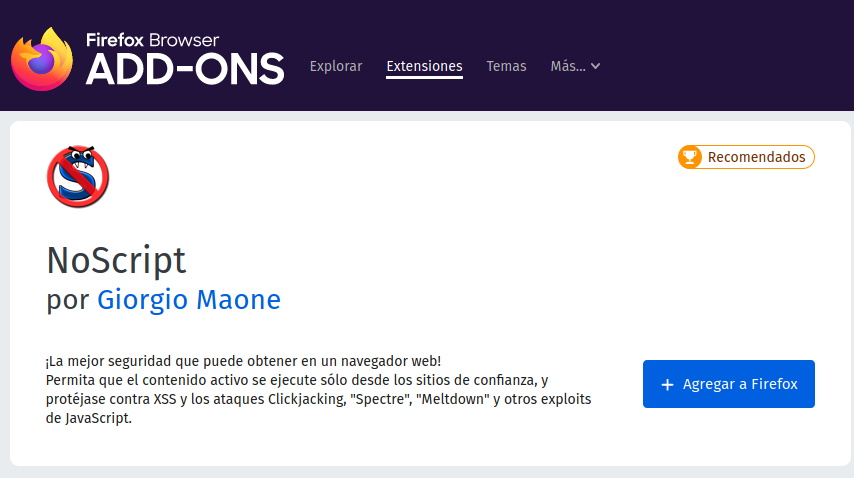This screenshot has height=478, width=854.
Task: Click the word "por" before the author name
Action: 68,301
